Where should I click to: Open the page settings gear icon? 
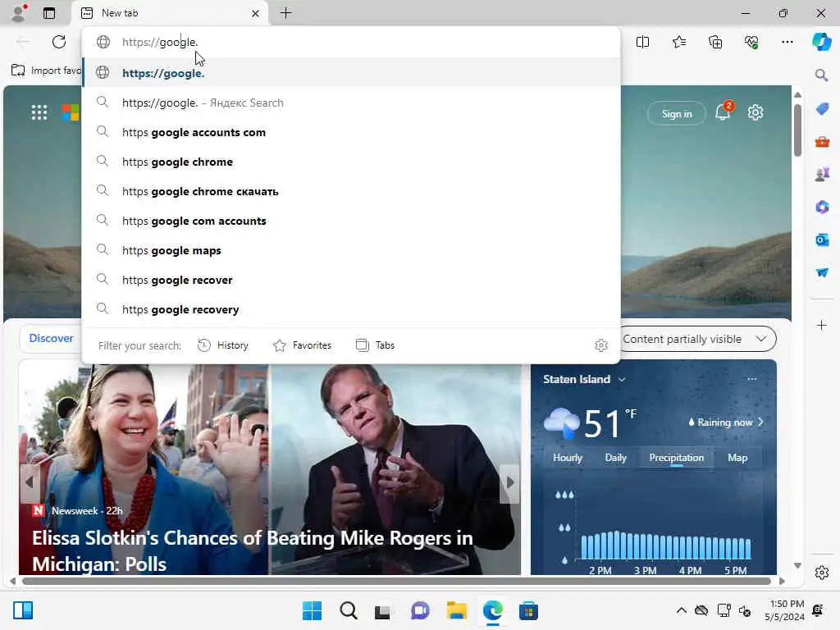click(756, 112)
